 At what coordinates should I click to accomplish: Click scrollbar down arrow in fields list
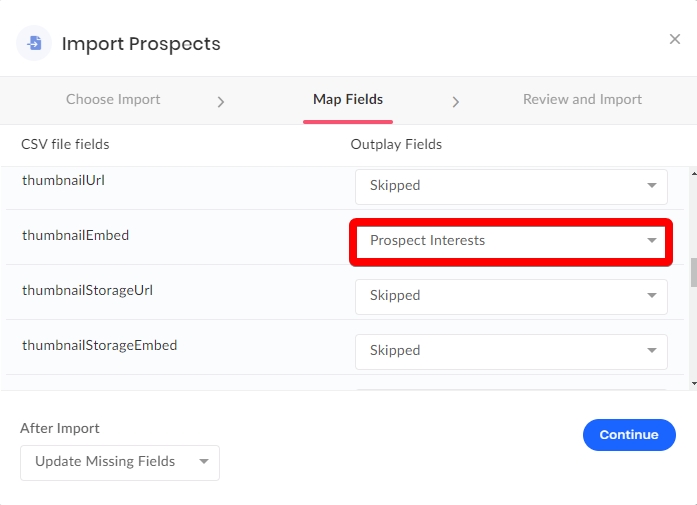(692, 382)
